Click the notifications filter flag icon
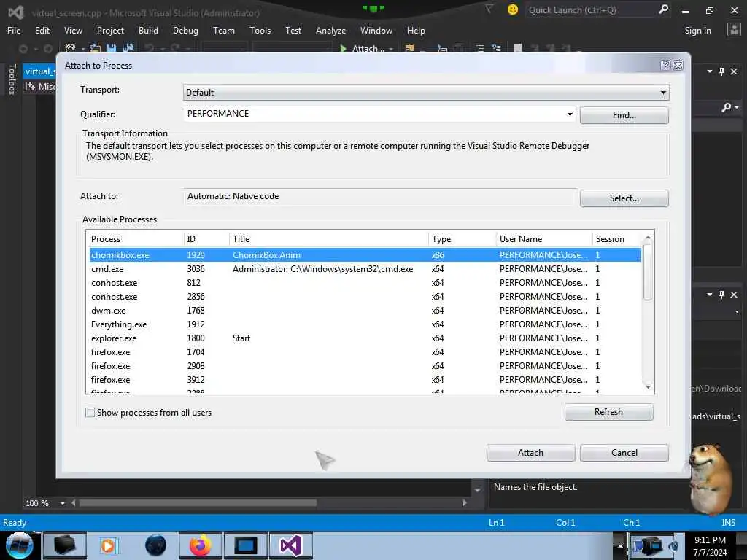 click(x=489, y=9)
